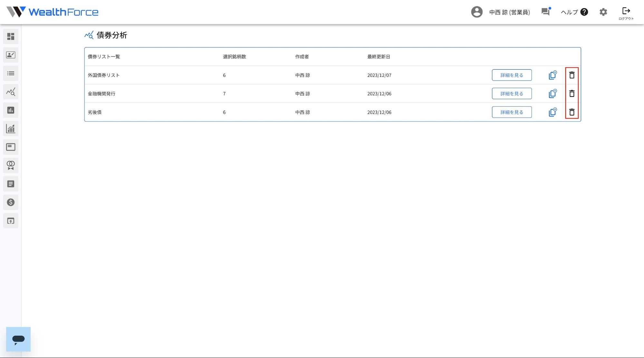Open the chat messages icon in header

click(x=546, y=12)
